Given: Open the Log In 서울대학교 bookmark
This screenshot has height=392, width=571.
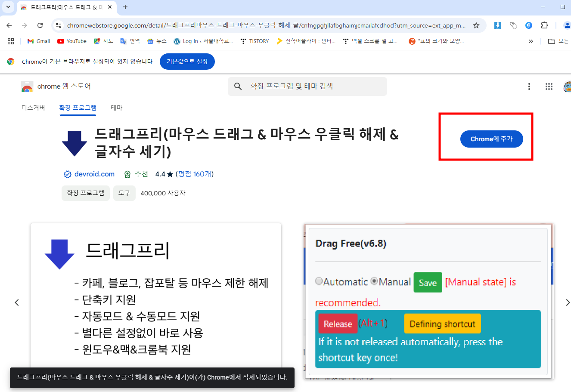Looking at the screenshot, I should [203, 41].
